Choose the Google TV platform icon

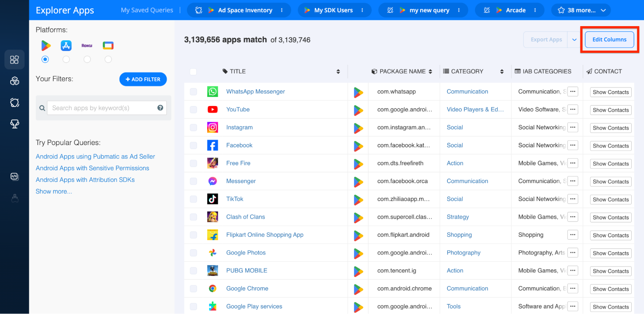(108, 46)
